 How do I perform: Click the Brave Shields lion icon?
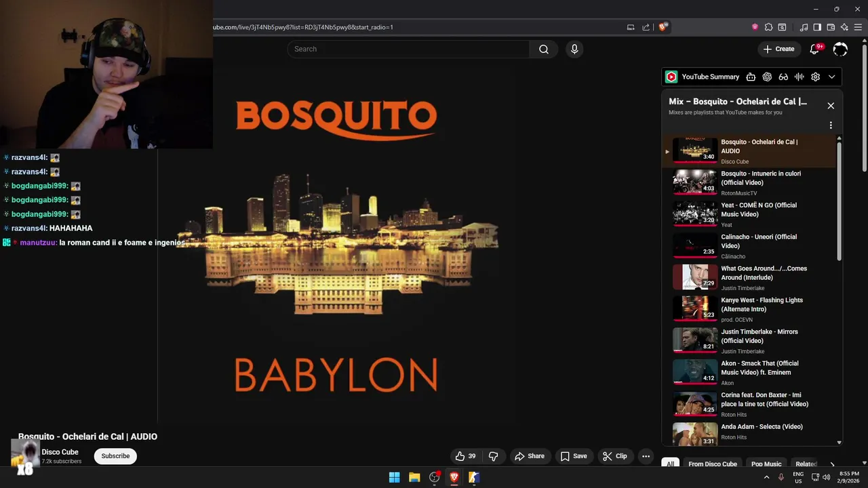663,27
